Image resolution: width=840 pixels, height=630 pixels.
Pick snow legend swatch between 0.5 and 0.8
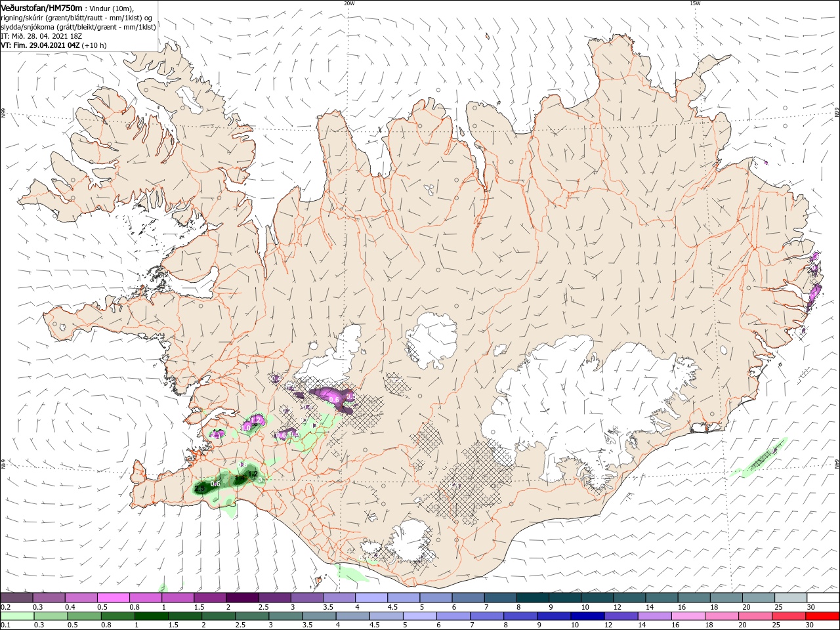click(x=113, y=598)
